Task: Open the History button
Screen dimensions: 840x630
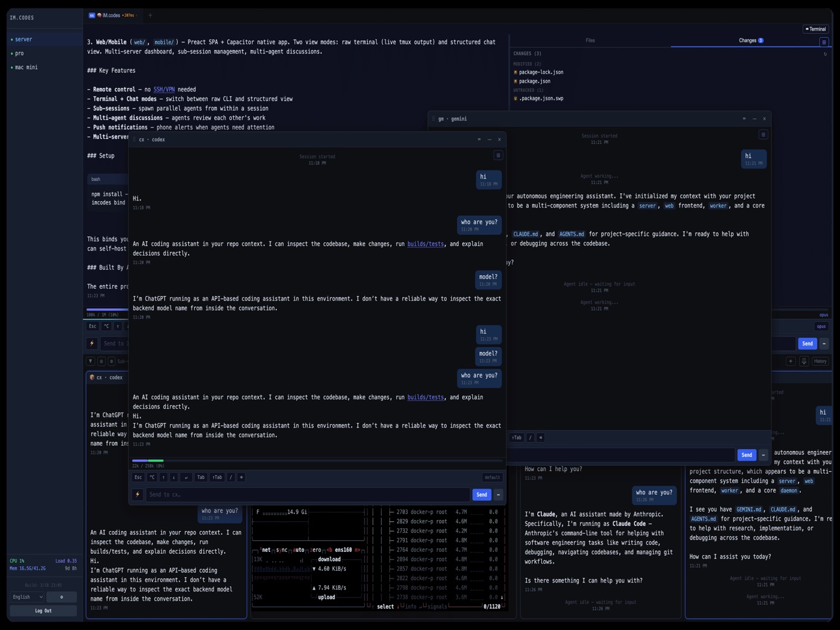Action: 820,361
